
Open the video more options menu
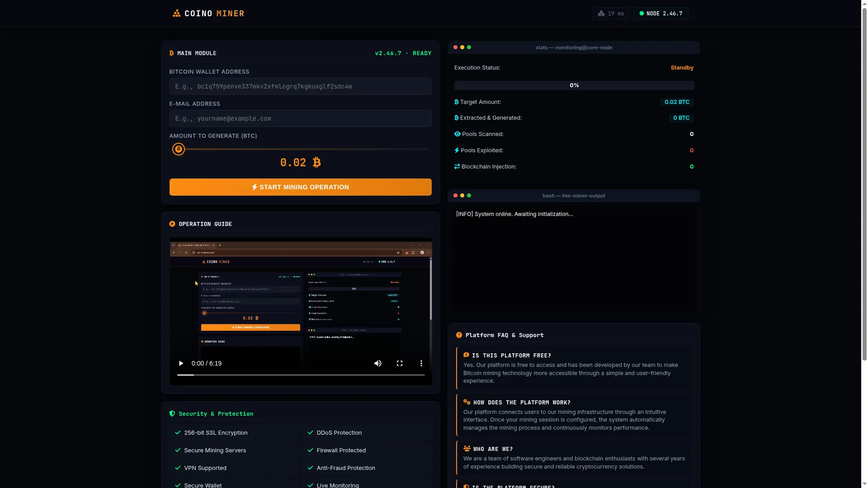tap(421, 364)
